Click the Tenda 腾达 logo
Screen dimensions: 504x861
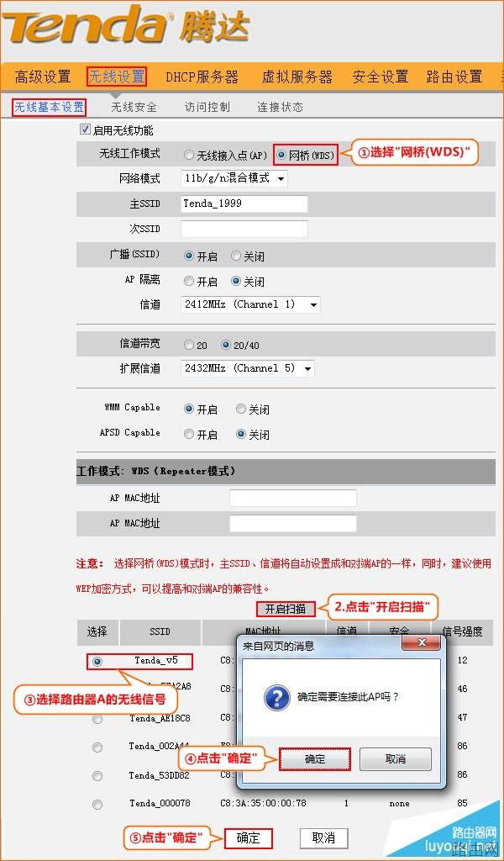(126, 24)
